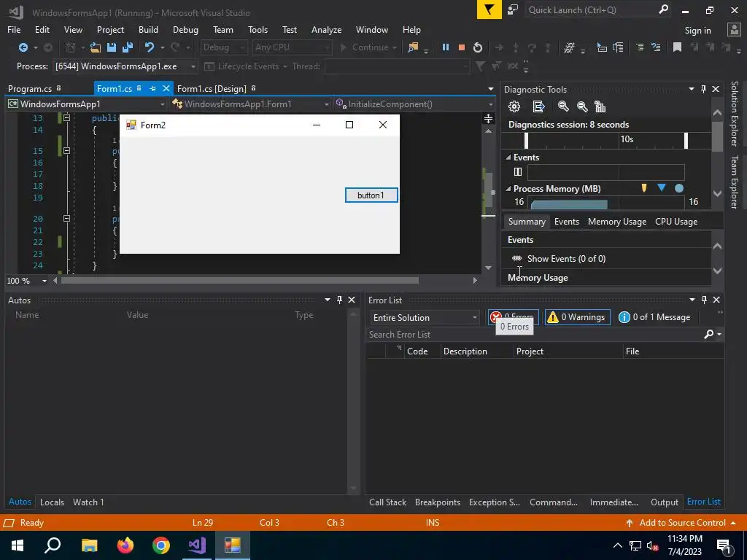This screenshot has height=560, width=747.
Task: Open Firefox from taskbar
Action: tap(125, 545)
